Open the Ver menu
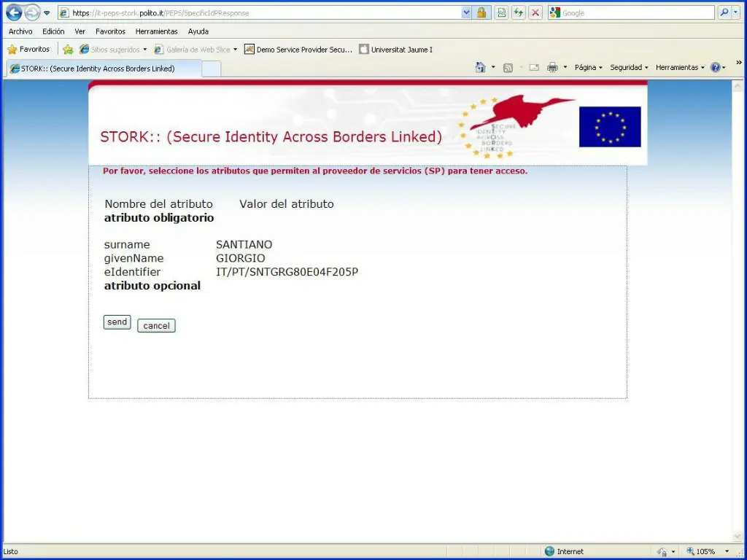 (80, 31)
